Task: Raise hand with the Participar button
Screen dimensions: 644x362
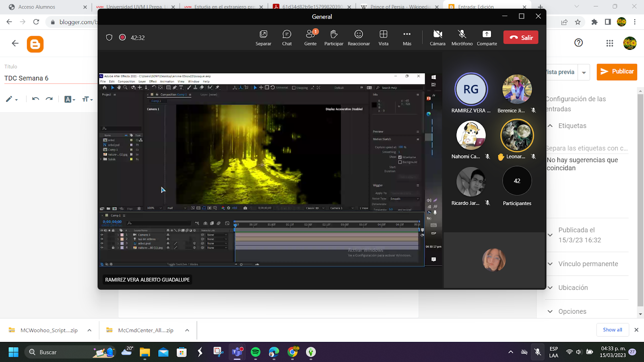Action: pyautogui.click(x=334, y=38)
